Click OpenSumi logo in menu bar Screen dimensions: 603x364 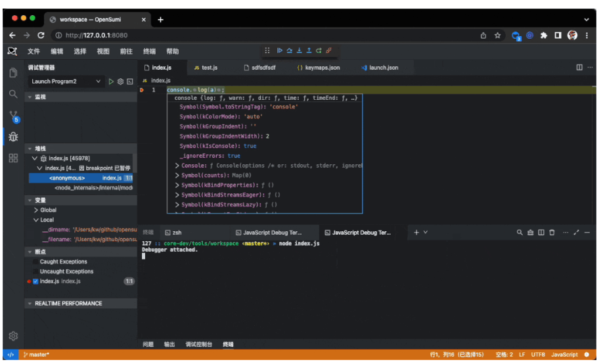12,51
